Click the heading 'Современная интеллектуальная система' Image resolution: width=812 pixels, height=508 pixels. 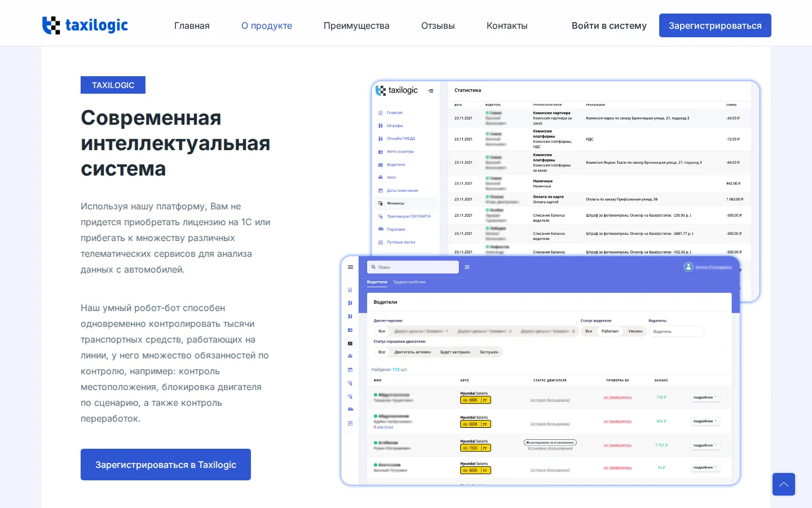pyautogui.click(x=175, y=143)
